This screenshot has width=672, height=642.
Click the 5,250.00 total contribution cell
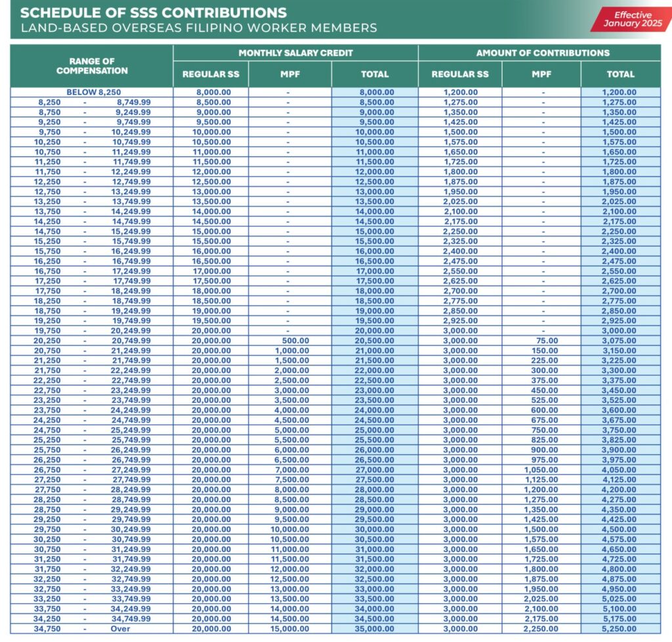pos(618,628)
